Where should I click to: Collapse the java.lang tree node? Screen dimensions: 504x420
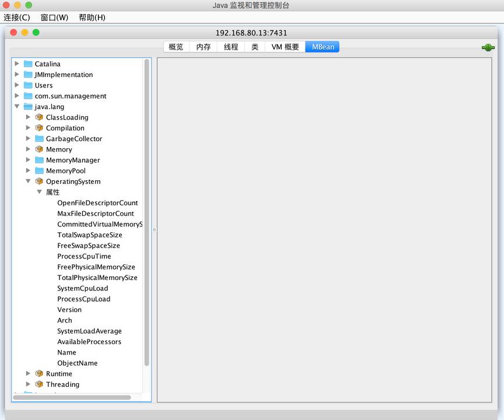pos(17,107)
